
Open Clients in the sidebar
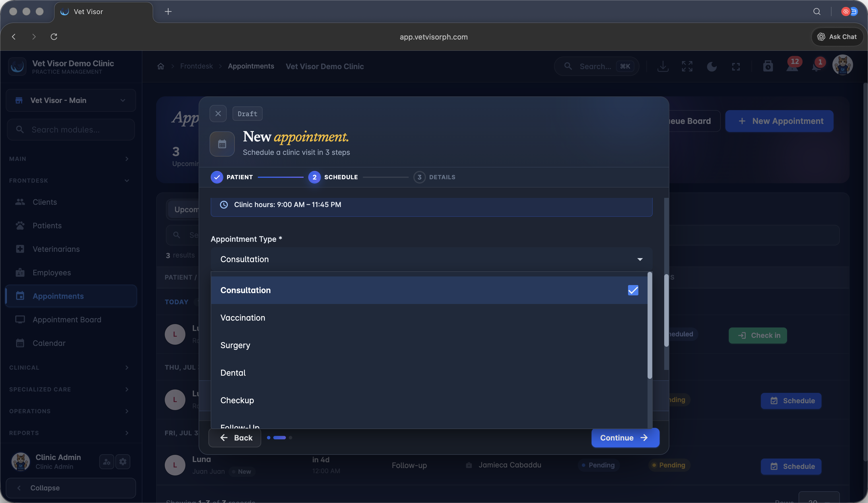tap(71, 202)
